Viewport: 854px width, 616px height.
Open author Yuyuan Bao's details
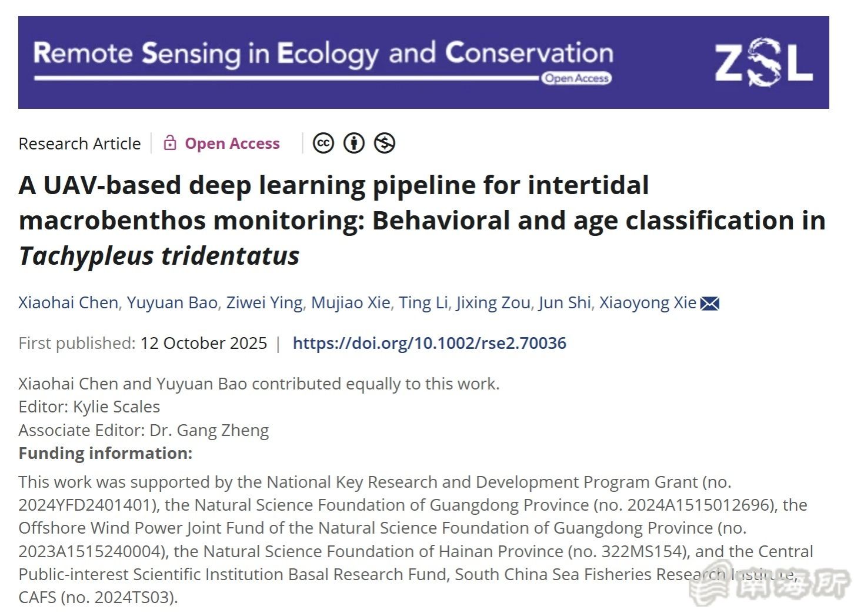point(172,302)
